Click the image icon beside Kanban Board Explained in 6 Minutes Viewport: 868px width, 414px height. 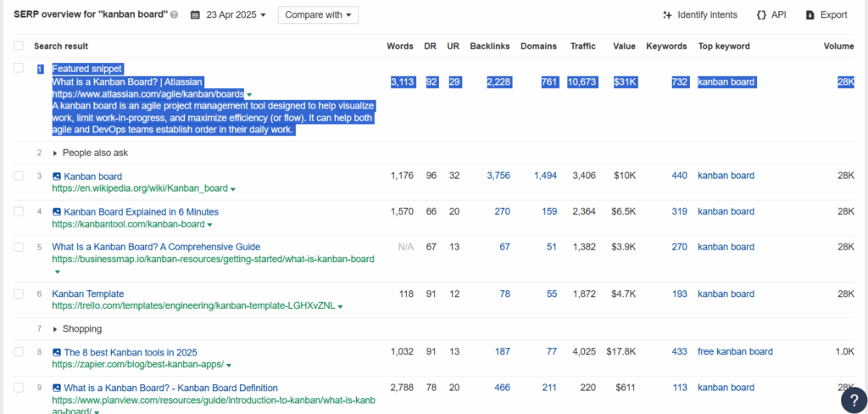[57, 212]
